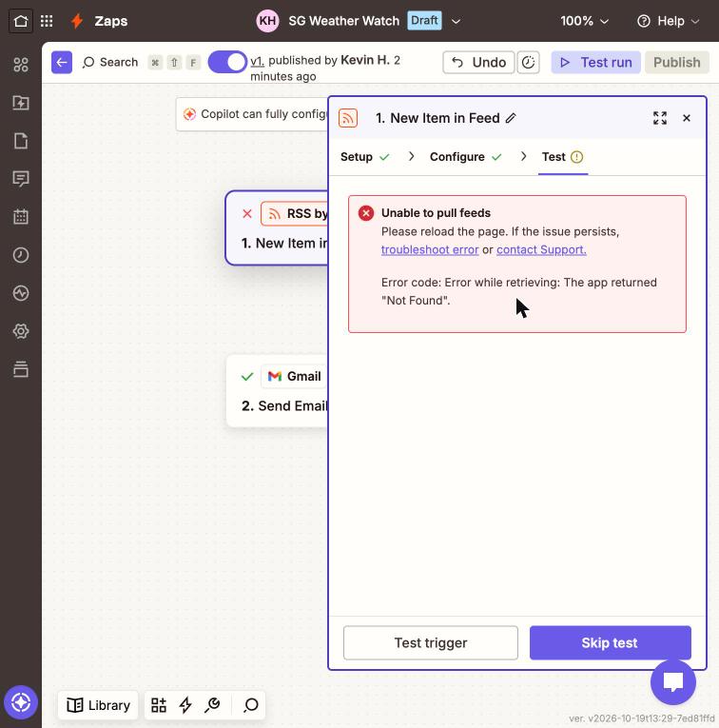Image resolution: width=719 pixels, height=728 pixels.
Task: Click the red error icon in alert
Action: 366,213
